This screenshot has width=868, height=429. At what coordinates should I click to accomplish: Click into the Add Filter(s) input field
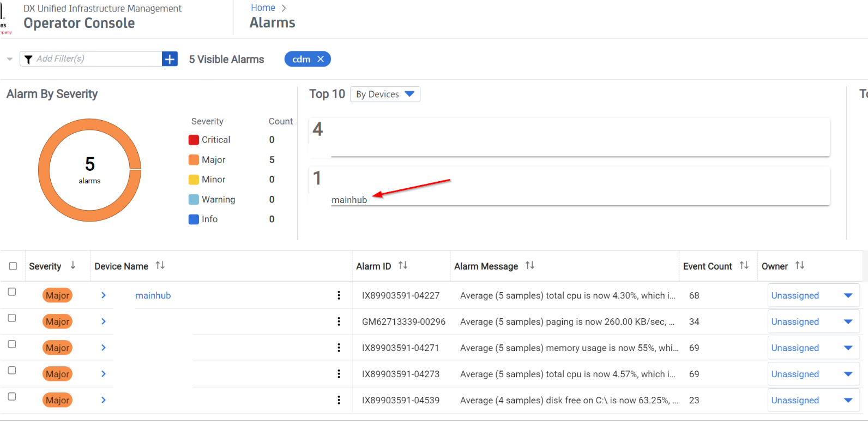(x=95, y=59)
